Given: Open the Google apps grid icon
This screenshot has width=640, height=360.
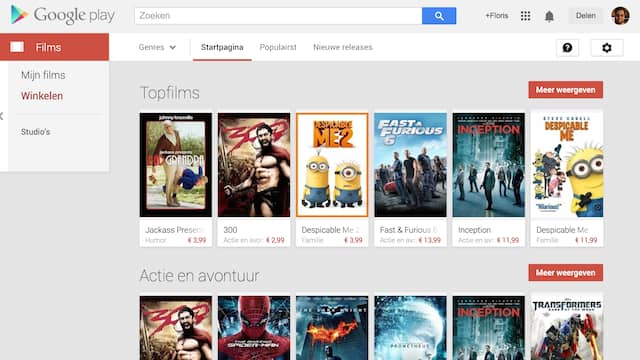Looking at the screenshot, I should [525, 16].
